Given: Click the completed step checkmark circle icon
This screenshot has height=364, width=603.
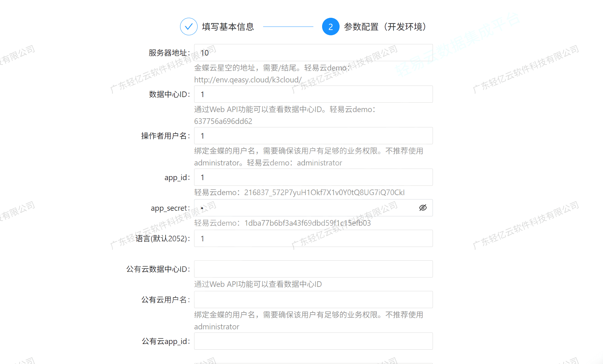Looking at the screenshot, I should pyautogui.click(x=189, y=27).
